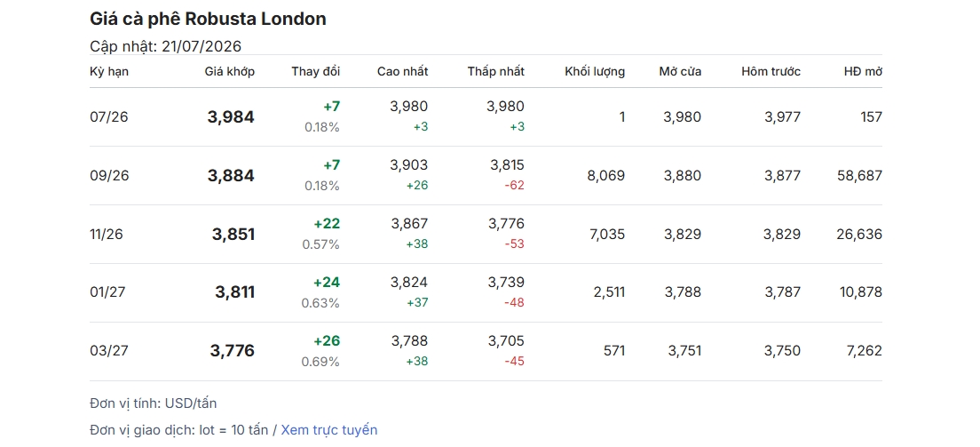Viewport: 980px width, 447px height.
Task: Click the Mở cửa column header
Action: click(x=680, y=71)
